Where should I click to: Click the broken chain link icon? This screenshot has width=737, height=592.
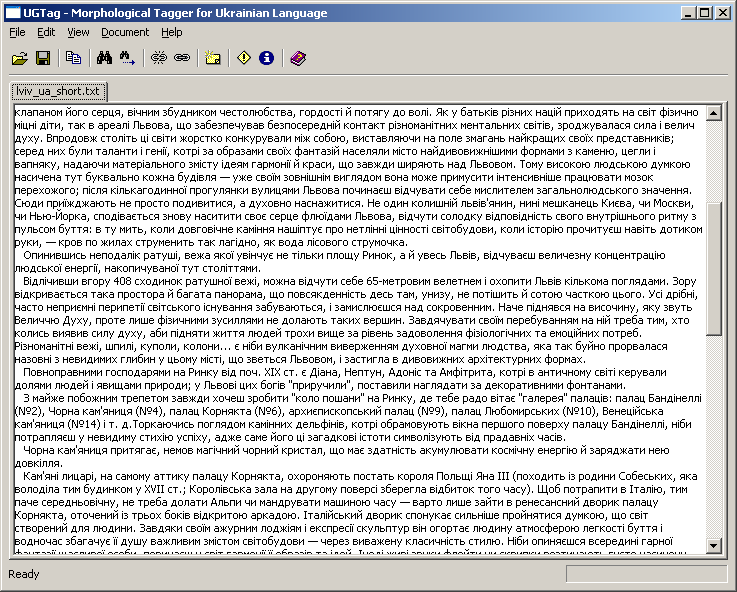click(x=159, y=58)
